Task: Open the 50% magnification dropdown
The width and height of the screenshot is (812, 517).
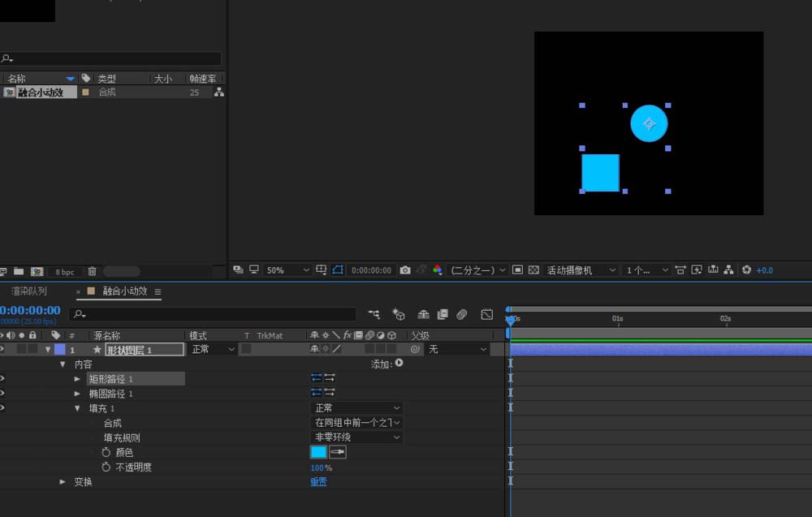Action: tap(288, 270)
